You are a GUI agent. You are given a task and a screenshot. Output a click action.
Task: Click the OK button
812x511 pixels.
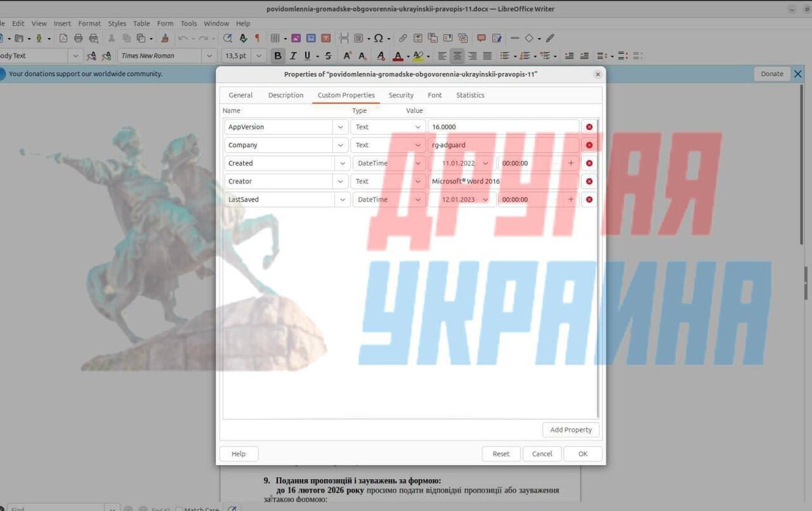coord(583,454)
